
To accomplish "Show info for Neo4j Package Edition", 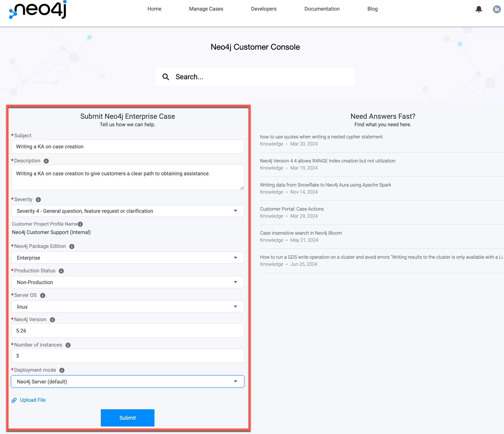I will click(x=72, y=246).
